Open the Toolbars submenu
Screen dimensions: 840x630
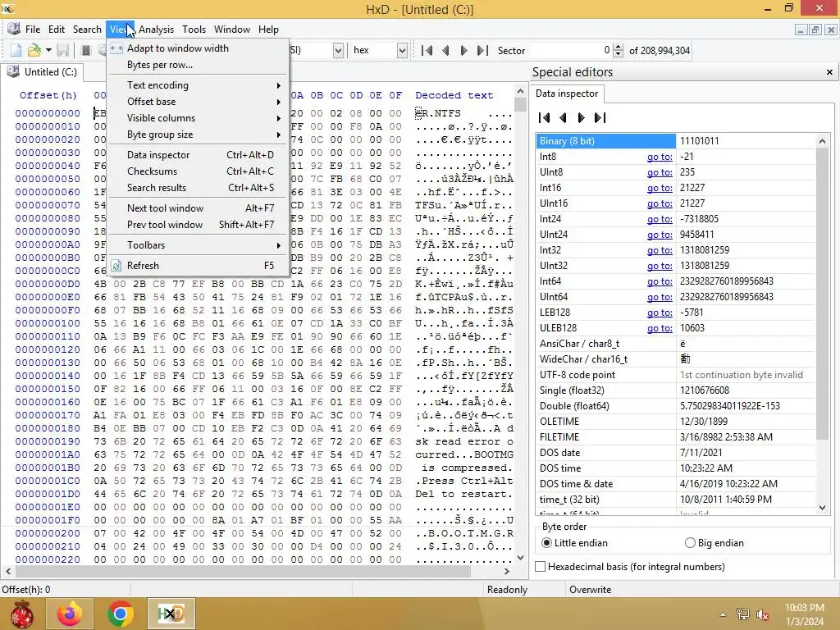(x=199, y=245)
